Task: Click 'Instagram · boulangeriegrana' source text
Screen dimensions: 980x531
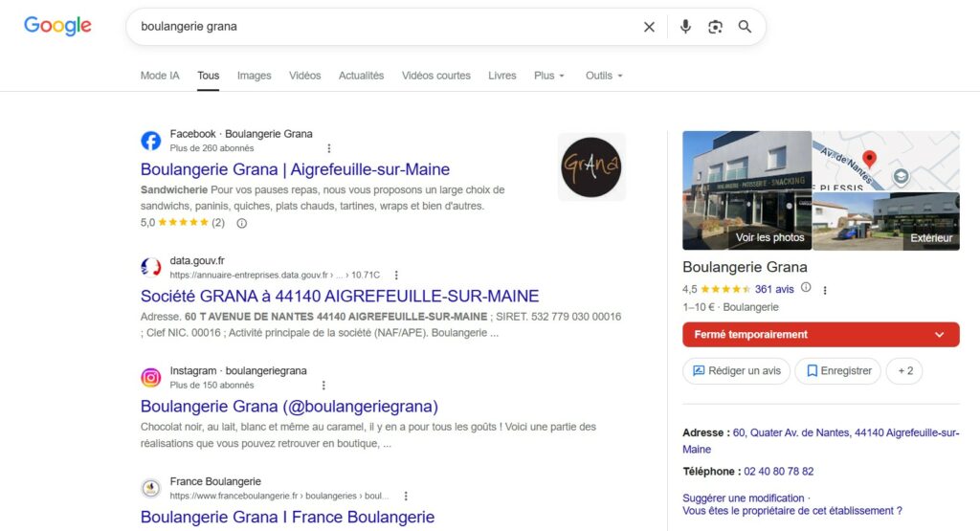Action: pyautogui.click(x=238, y=370)
